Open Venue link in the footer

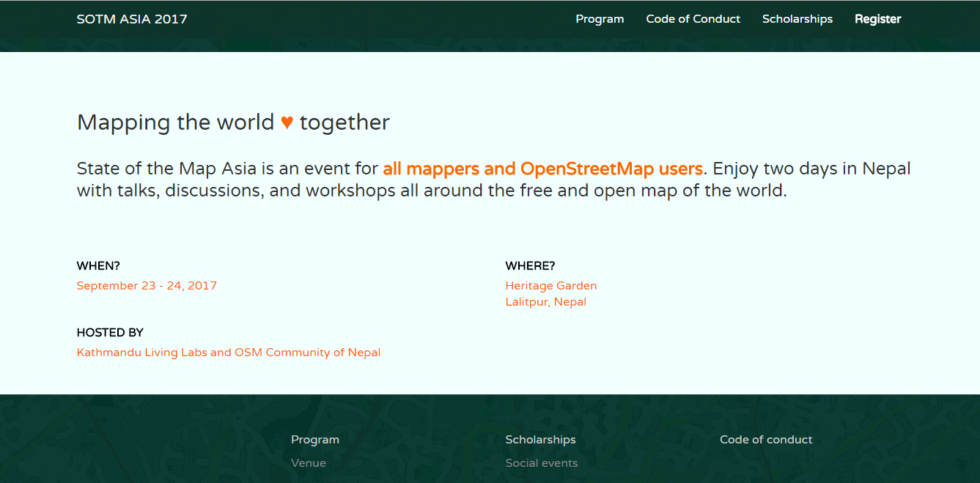309,463
